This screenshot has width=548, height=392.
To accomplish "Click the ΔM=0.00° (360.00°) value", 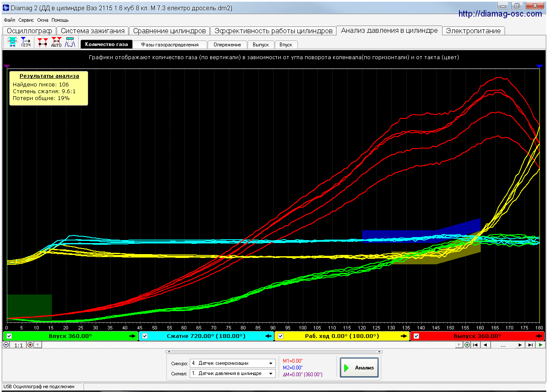I will pos(303,375).
